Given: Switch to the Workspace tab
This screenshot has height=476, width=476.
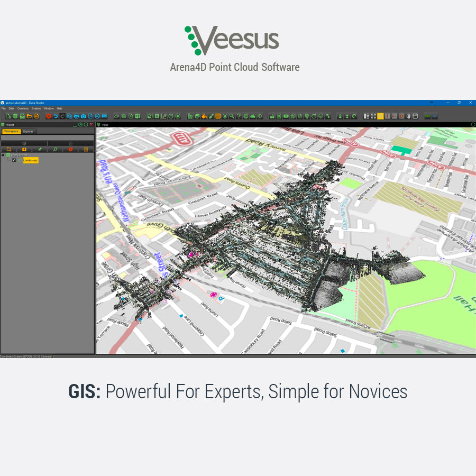Looking at the screenshot, I should pyautogui.click(x=11, y=132).
